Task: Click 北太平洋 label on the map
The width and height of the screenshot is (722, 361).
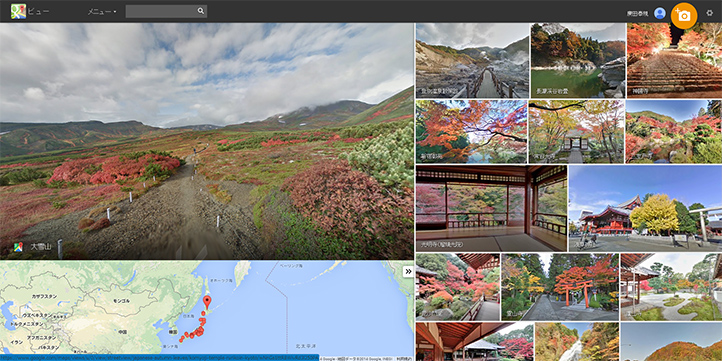Action: 307,345
